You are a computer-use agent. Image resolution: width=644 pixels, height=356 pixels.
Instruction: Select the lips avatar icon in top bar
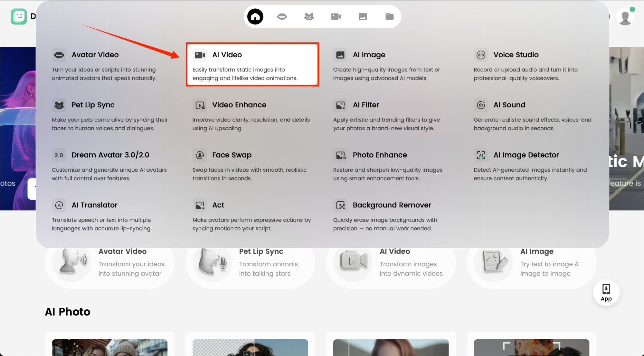pyautogui.click(x=282, y=16)
